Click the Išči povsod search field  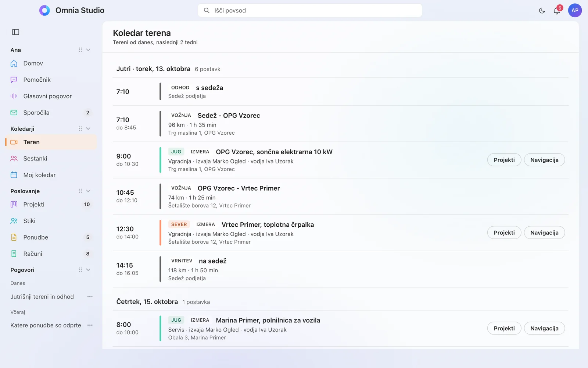click(x=310, y=11)
